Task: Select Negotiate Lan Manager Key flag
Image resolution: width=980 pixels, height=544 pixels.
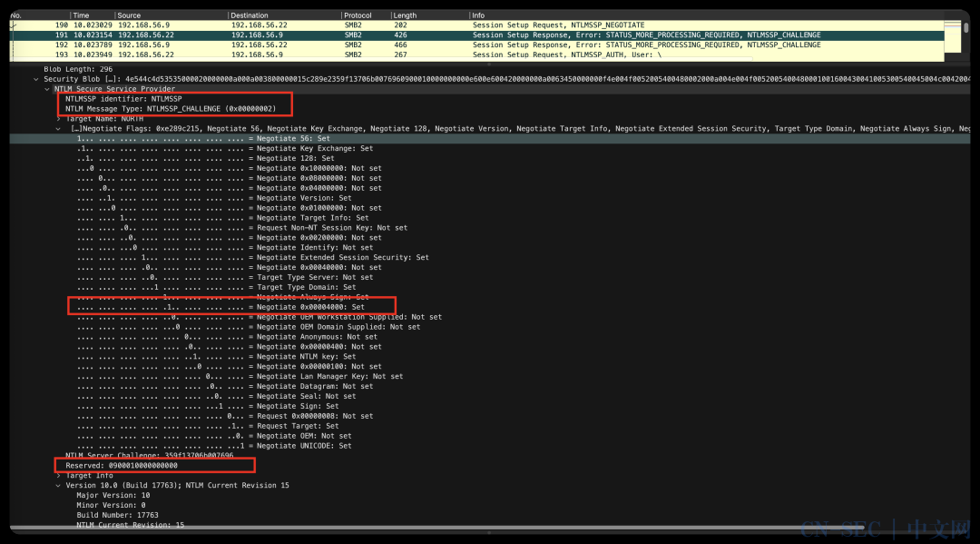Action: tap(240, 376)
